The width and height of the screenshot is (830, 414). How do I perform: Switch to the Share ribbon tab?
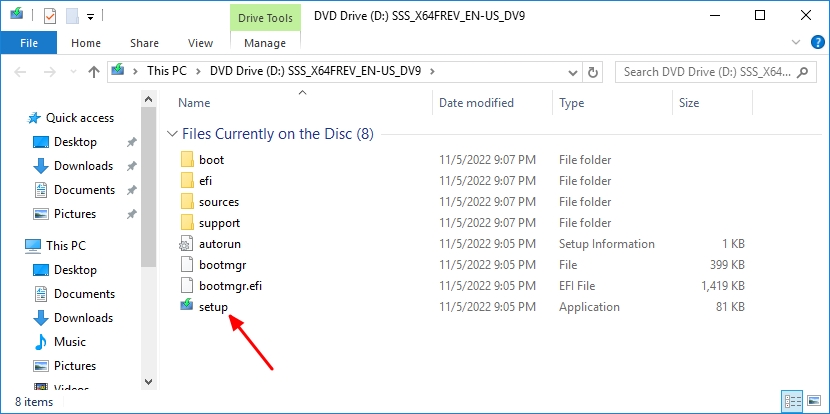[x=144, y=43]
